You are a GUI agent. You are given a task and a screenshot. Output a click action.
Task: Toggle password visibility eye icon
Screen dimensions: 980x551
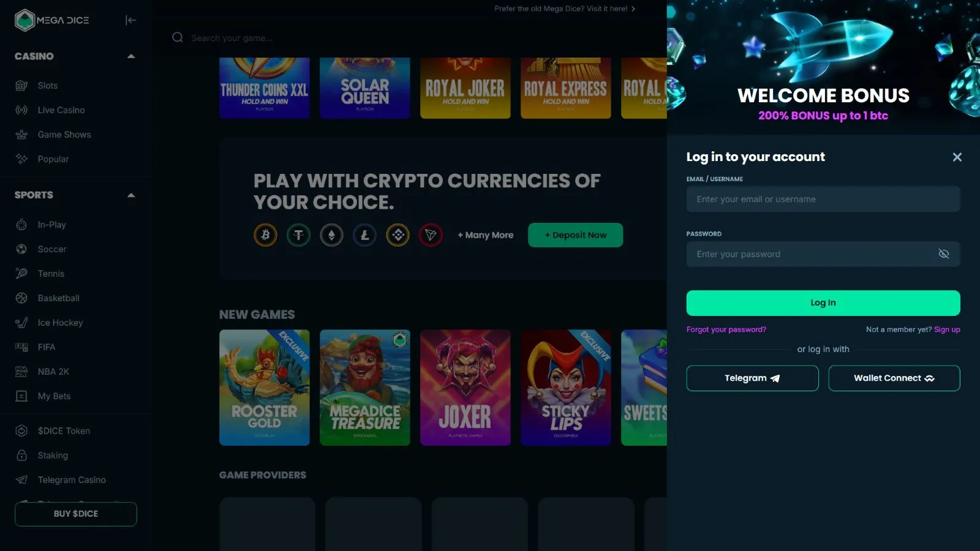pyautogui.click(x=944, y=254)
